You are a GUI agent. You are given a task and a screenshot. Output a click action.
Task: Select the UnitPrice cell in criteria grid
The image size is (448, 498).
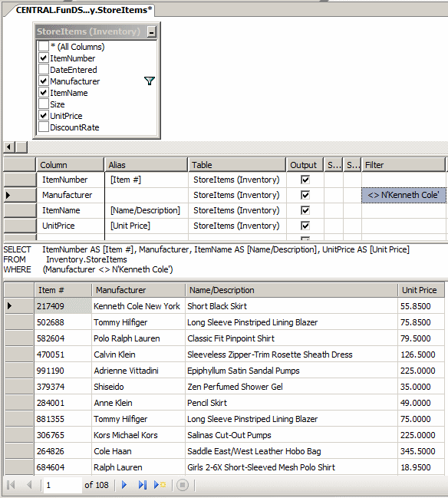coord(71,226)
